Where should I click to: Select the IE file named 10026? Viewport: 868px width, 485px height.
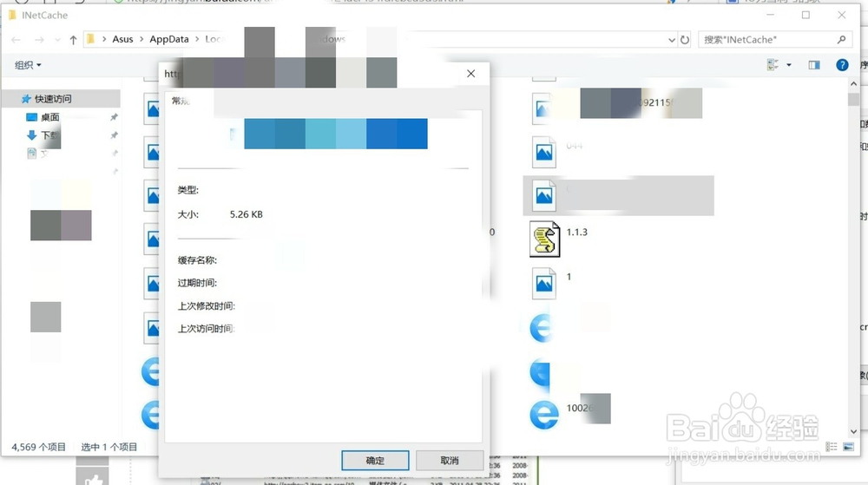tap(543, 414)
